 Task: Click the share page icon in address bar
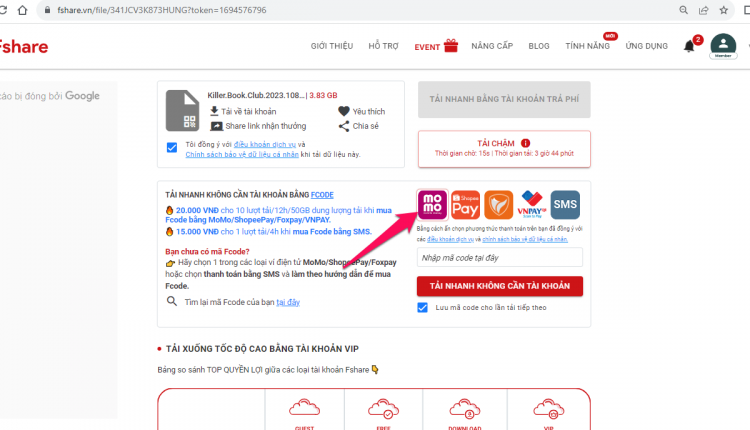(704, 10)
